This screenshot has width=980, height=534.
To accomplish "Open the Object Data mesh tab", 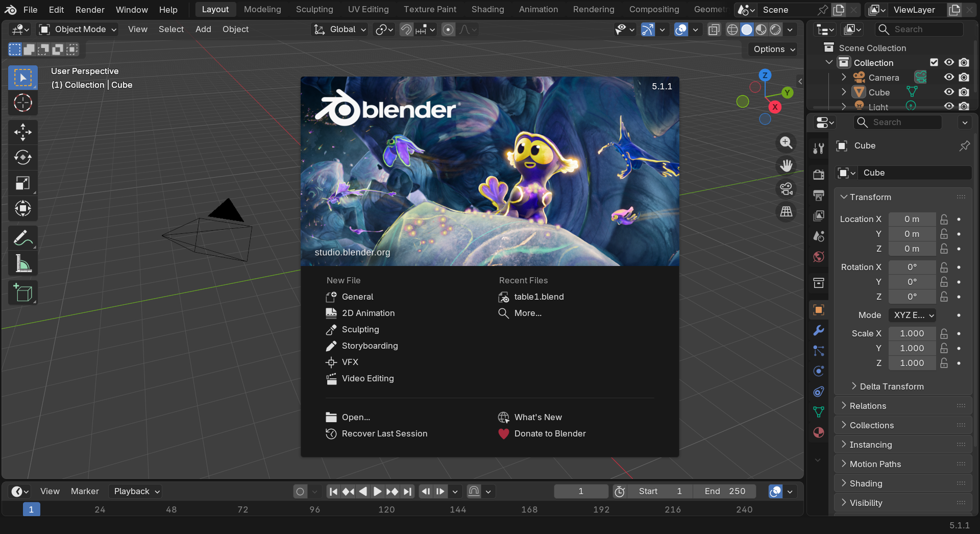I will 819,412.
